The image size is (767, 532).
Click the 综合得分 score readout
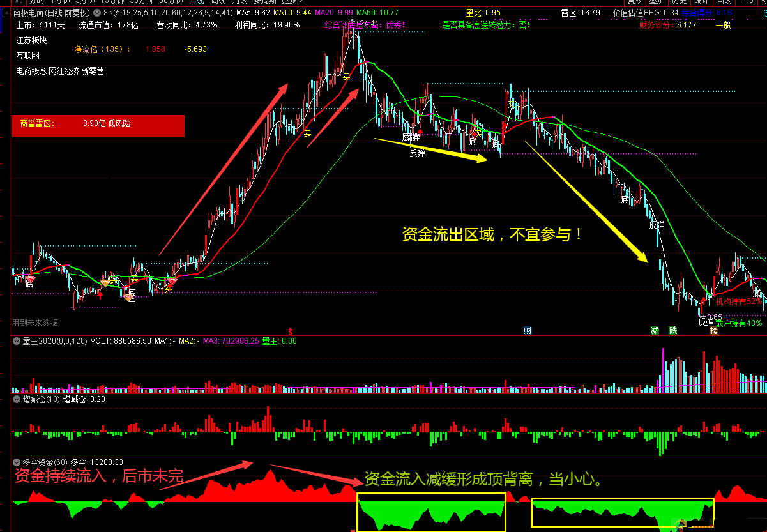point(707,13)
